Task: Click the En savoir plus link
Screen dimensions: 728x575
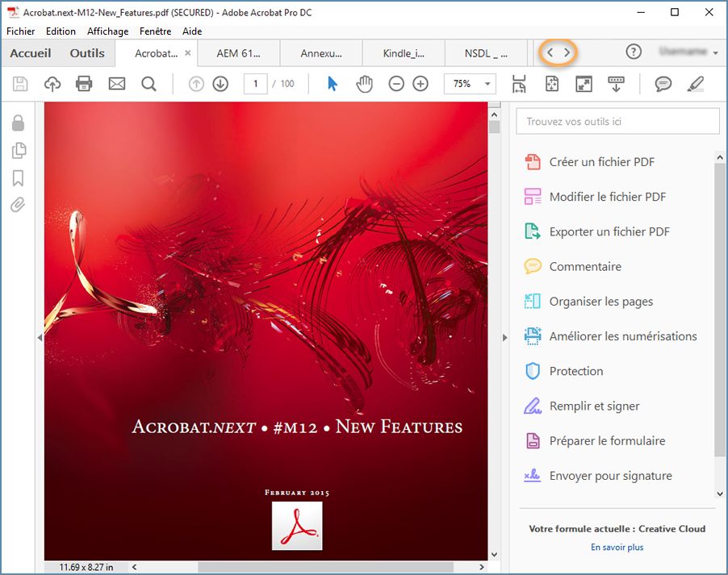Action: click(x=617, y=547)
